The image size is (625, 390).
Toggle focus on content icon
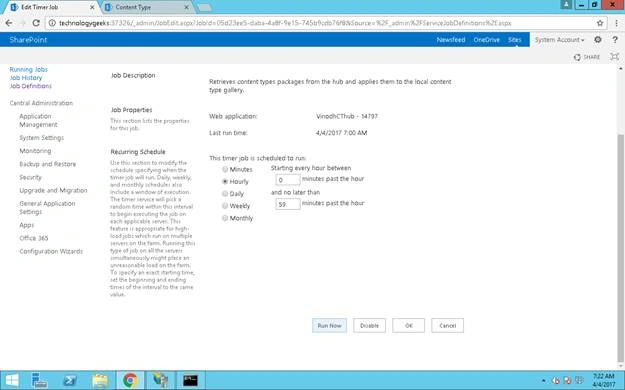click(615, 57)
